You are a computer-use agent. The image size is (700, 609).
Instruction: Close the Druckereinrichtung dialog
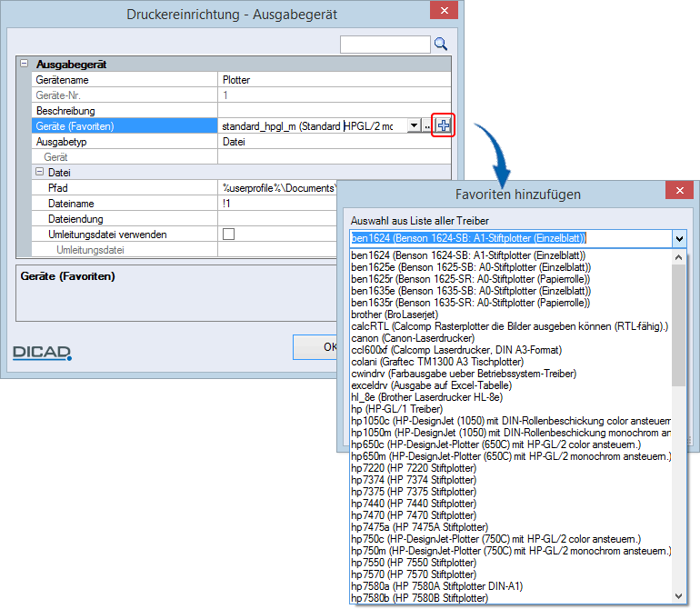(x=445, y=10)
